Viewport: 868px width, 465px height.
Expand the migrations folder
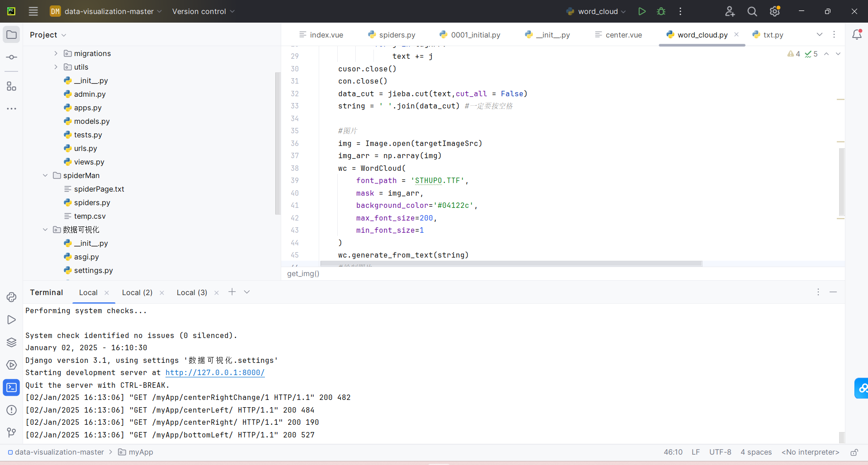(56, 53)
